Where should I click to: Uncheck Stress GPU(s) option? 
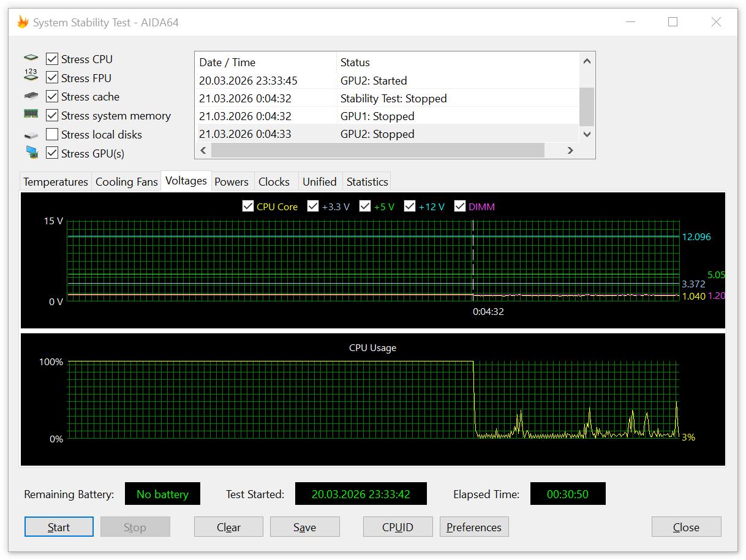[x=52, y=153]
